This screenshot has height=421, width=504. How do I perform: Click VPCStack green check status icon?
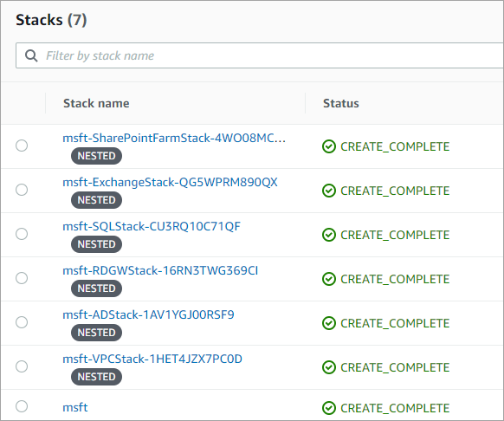(x=329, y=367)
